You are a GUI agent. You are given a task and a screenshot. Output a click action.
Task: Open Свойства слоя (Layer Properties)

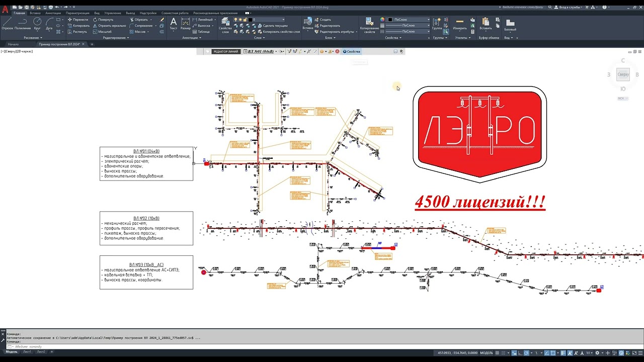point(225,25)
